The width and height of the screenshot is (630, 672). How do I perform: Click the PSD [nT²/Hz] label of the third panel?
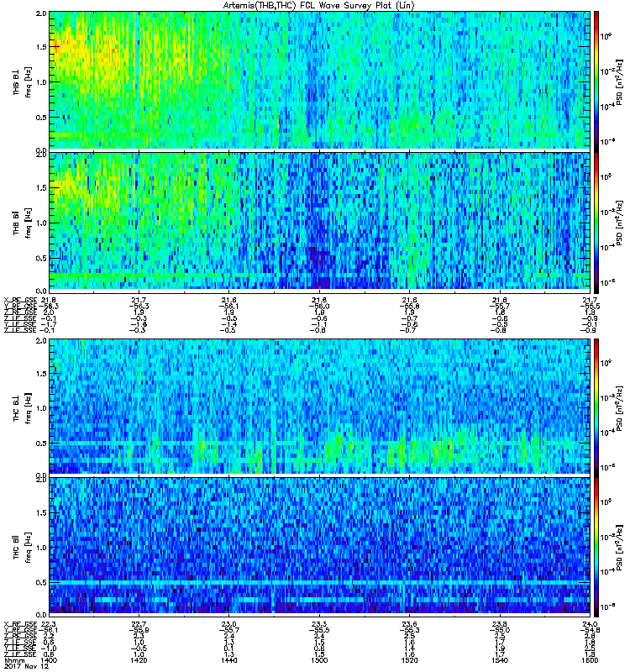620,408
